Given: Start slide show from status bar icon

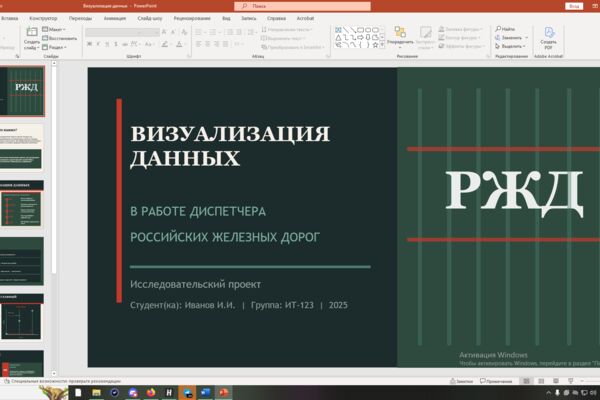Looking at the screenshot, I should tap(571, 381).
